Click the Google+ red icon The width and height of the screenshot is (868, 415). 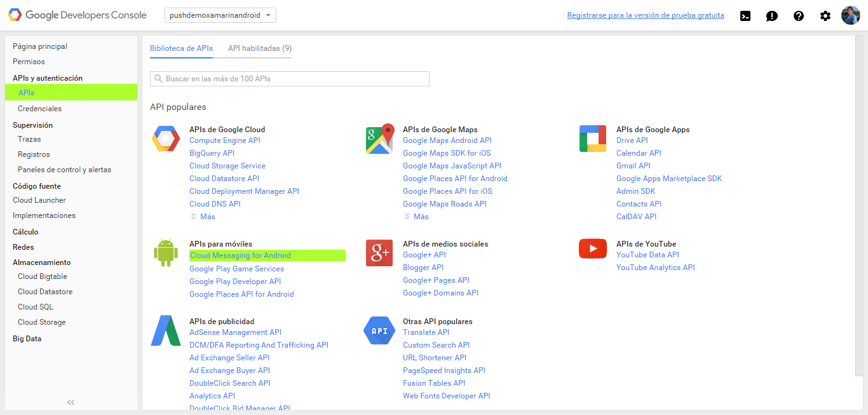point(379,253)
